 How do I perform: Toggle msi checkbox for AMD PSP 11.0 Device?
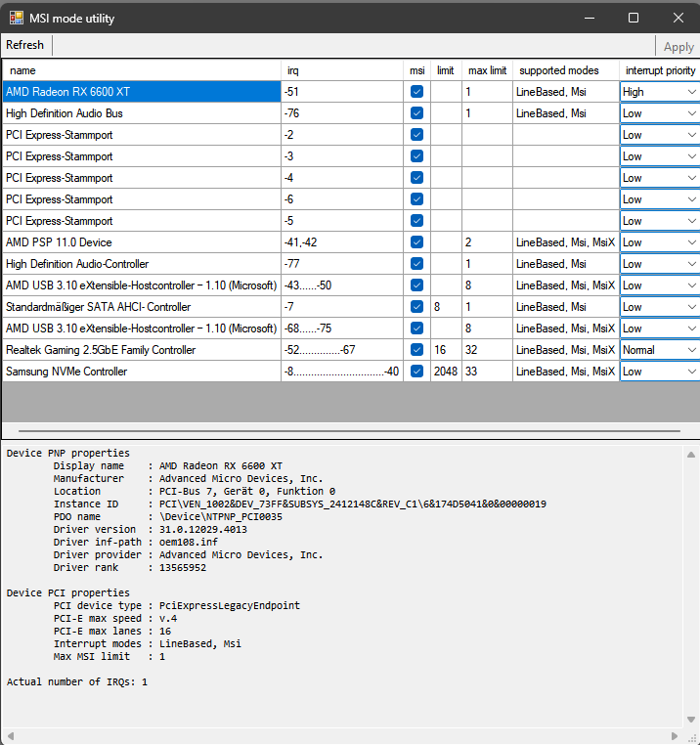(416, 242)
